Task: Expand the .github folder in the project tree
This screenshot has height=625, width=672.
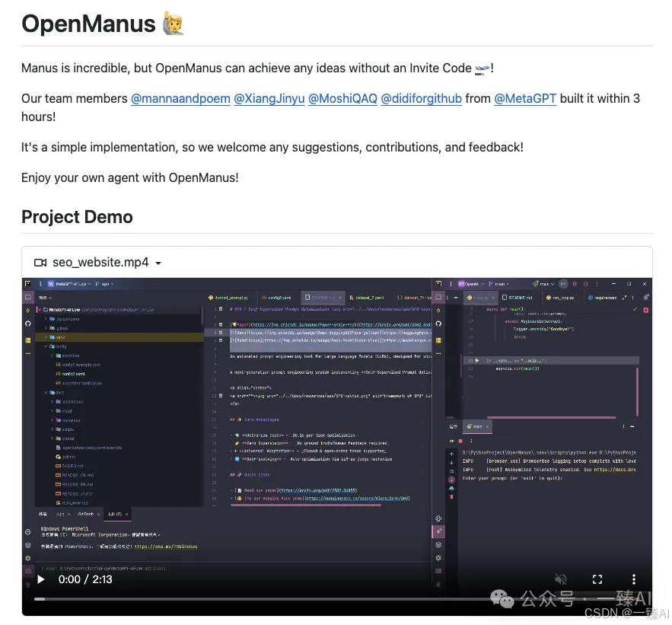Action: [x=46, y=328]
